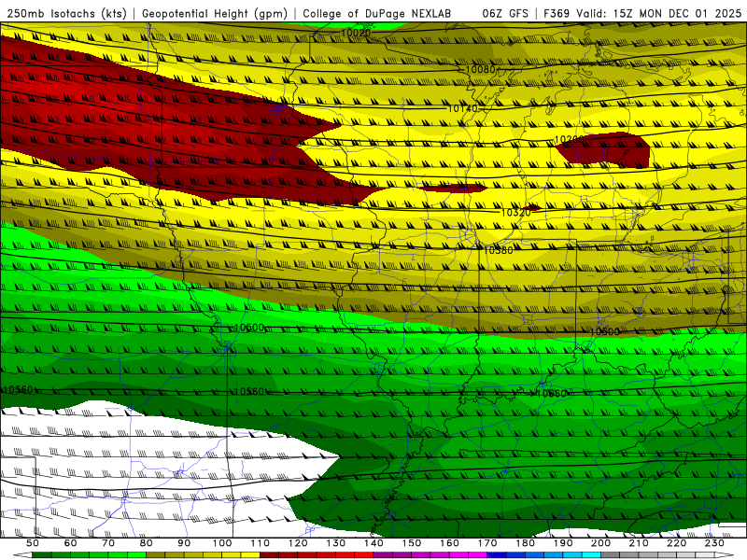Image resolution: width=747 pixels, height=560 pixels.
Task: Click the 10080 height contour label
Action: click(x=480, y=69)
